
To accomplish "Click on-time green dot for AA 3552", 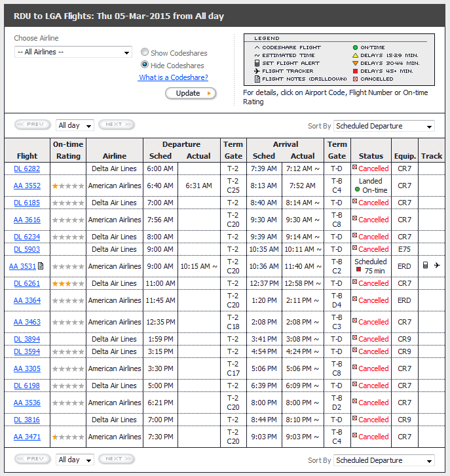I will click(357, 189).
